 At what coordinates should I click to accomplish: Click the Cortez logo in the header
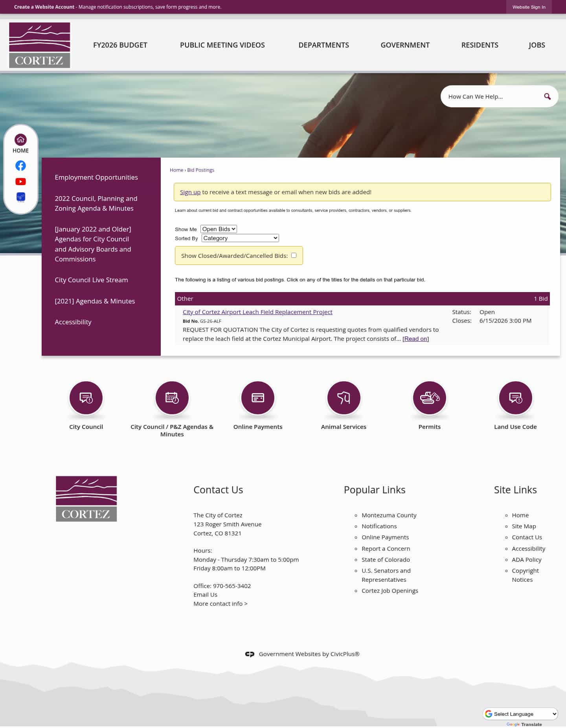click(40, 45)
